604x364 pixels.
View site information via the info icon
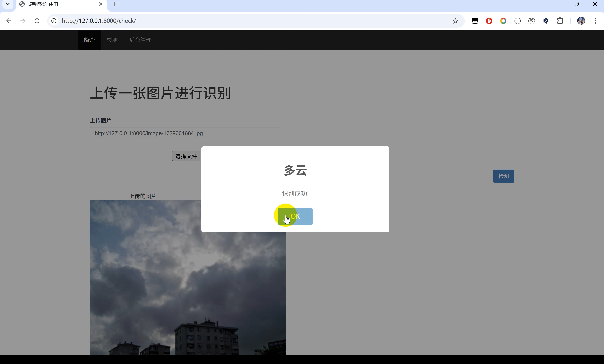point(54,21)
